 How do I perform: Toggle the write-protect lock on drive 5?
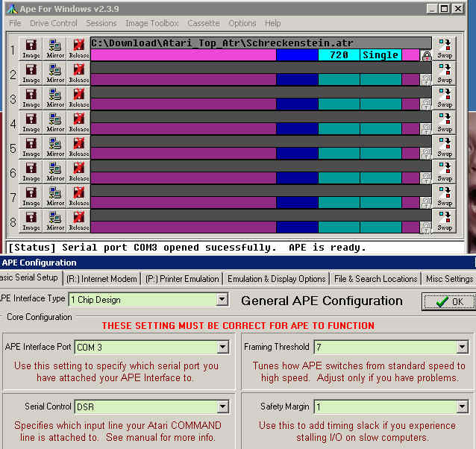(x=426, y=154)
